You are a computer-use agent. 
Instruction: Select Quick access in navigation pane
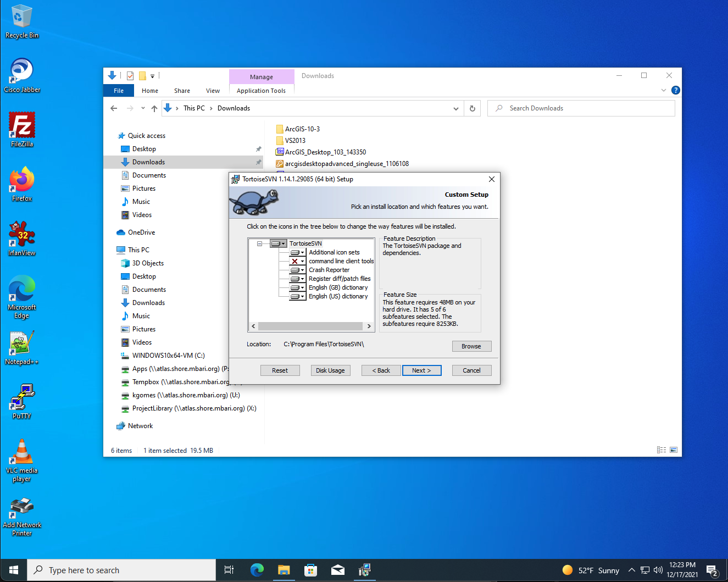(147, 136)
